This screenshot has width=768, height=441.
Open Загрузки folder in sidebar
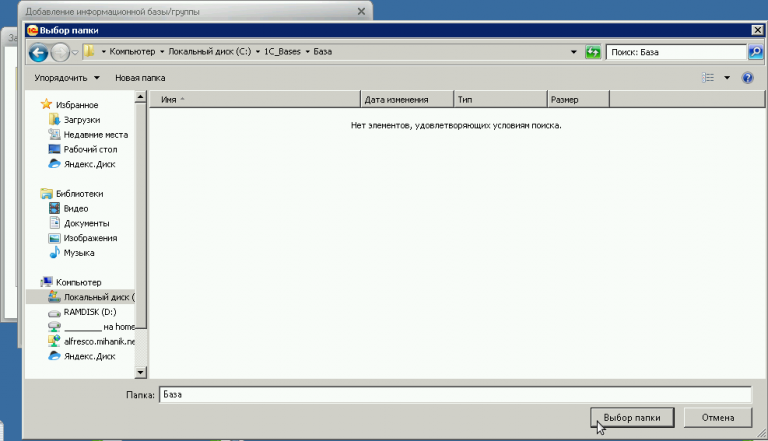(x=82, y=119)
